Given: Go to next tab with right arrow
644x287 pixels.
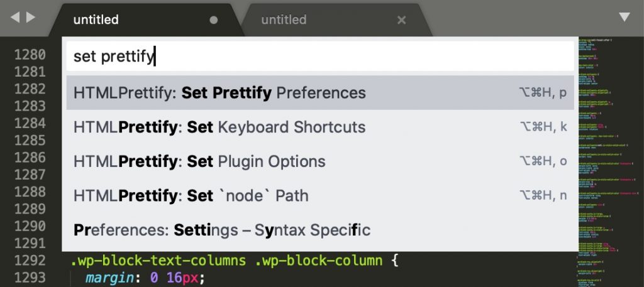Looking at the screenshot, I should point(31,17).
